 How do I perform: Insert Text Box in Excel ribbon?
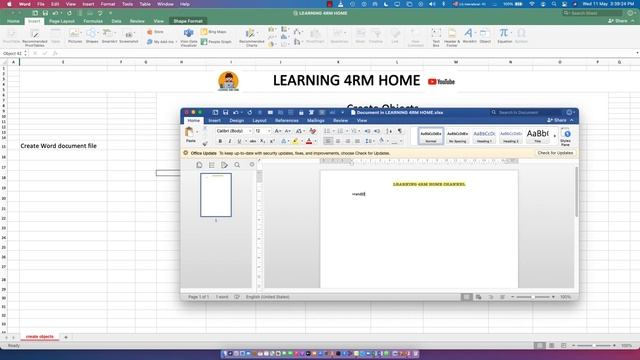(436, 37)
